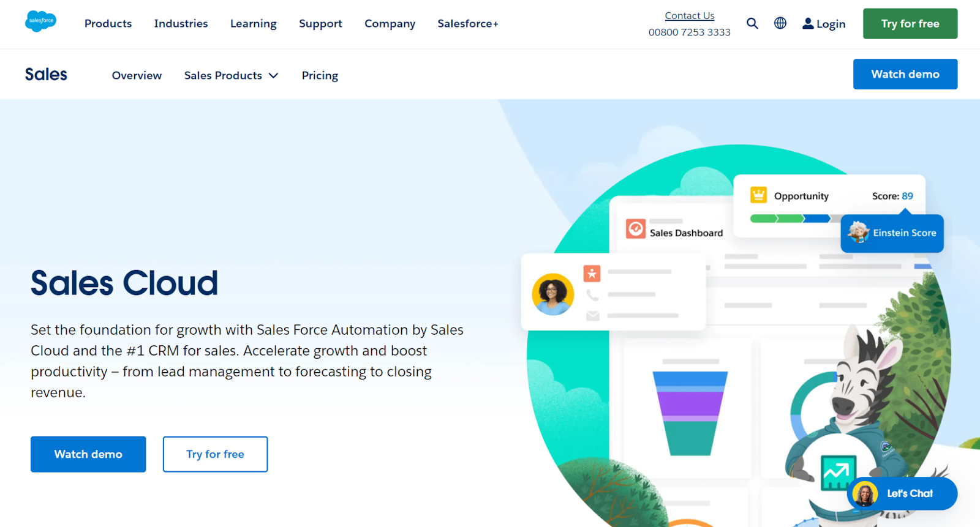Click the grey phone icon on contact card

point(592,295)
